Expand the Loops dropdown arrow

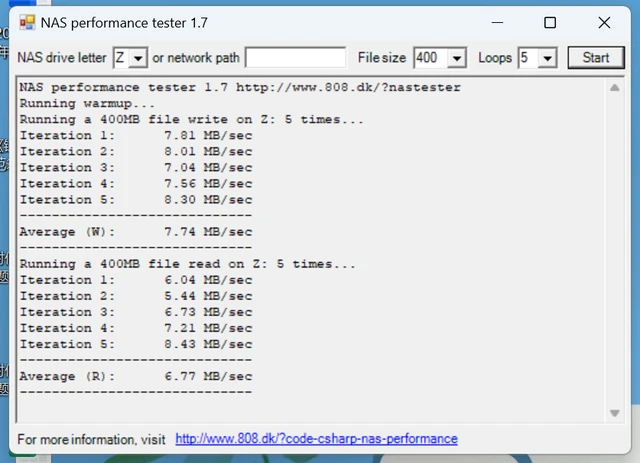(x=547, y=58)
